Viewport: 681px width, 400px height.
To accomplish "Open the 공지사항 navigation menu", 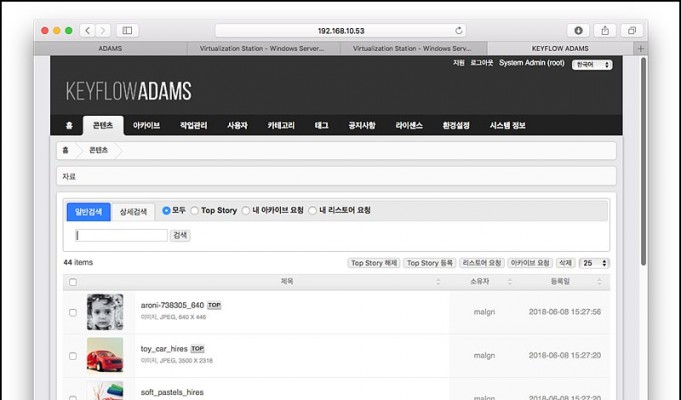I will click(362, 126).
